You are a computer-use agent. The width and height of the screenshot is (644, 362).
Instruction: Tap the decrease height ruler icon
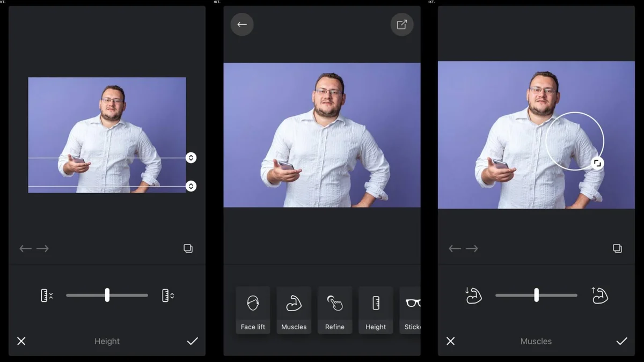click(47, 295)
